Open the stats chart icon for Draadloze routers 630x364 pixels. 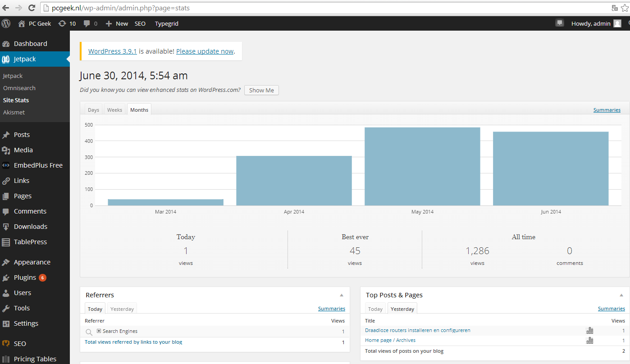589,330
